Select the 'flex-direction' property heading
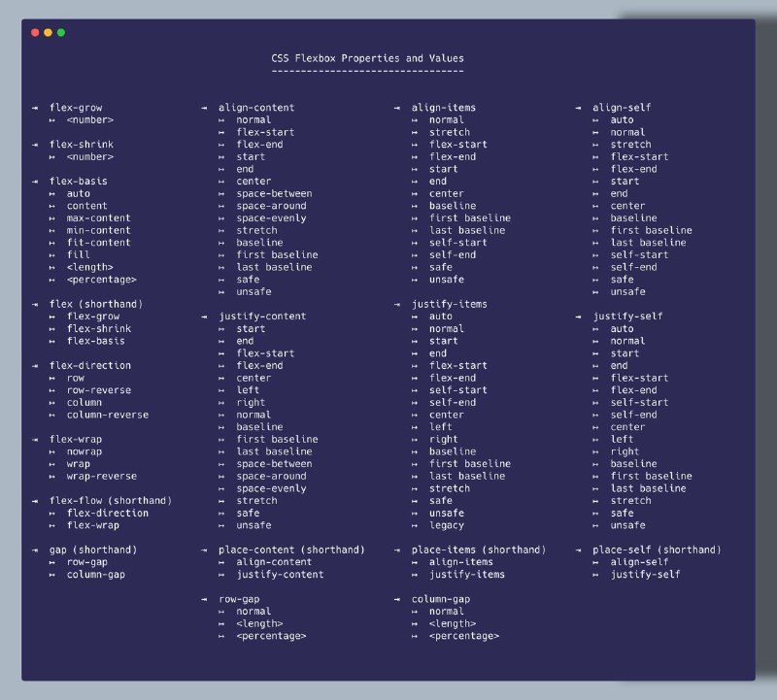Screen dimensions: 777x700 90,366
